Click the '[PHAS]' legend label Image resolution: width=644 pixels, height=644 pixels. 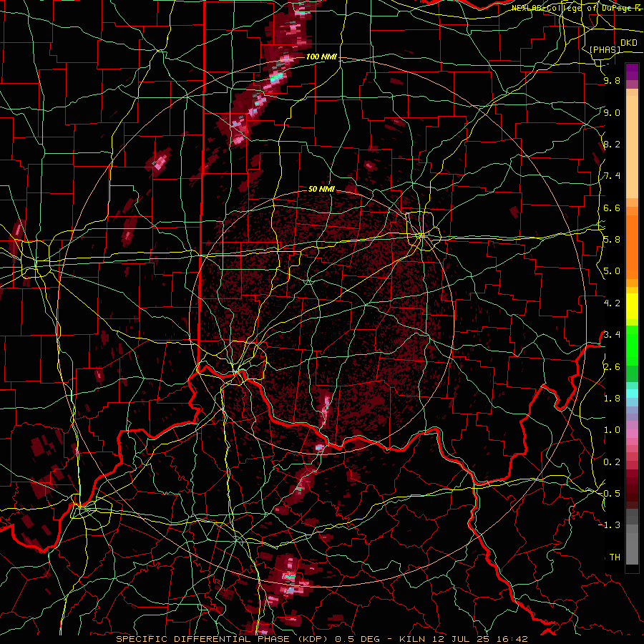pyautogui.click(x=605, y=49)
